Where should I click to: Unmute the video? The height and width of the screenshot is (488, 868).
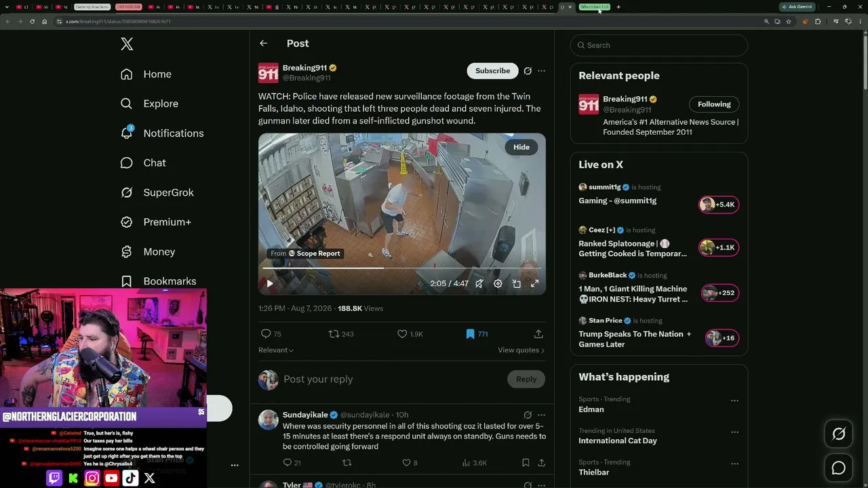479,284
